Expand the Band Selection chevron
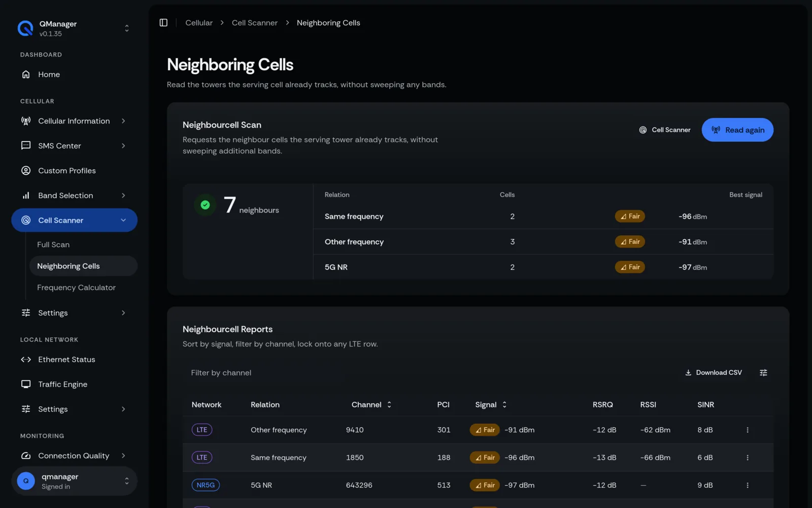Viewport: 812px width, 508px height. pyautogui.click(x=123, y=196)
